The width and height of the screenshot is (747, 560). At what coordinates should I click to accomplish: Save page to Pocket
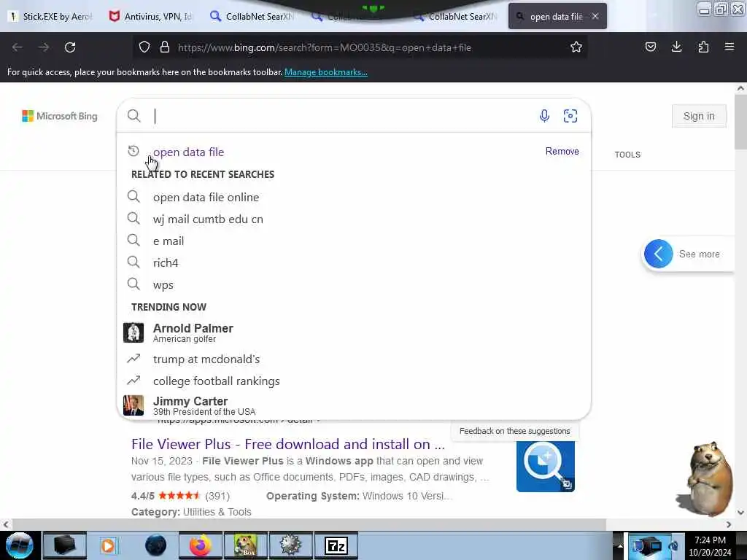tap(650, 47)
